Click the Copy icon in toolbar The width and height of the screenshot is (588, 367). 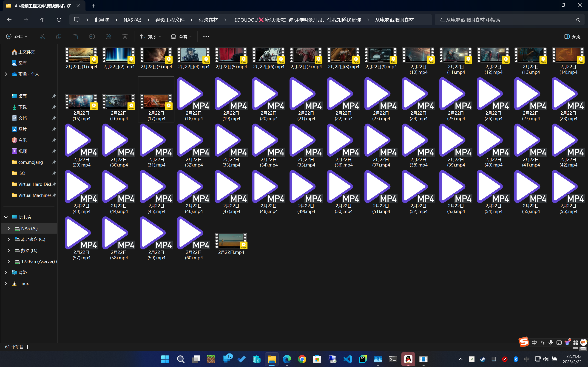(59, 37)
